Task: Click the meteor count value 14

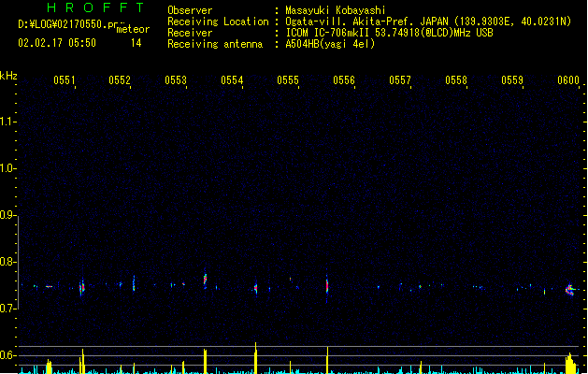Action: (136, 43)
